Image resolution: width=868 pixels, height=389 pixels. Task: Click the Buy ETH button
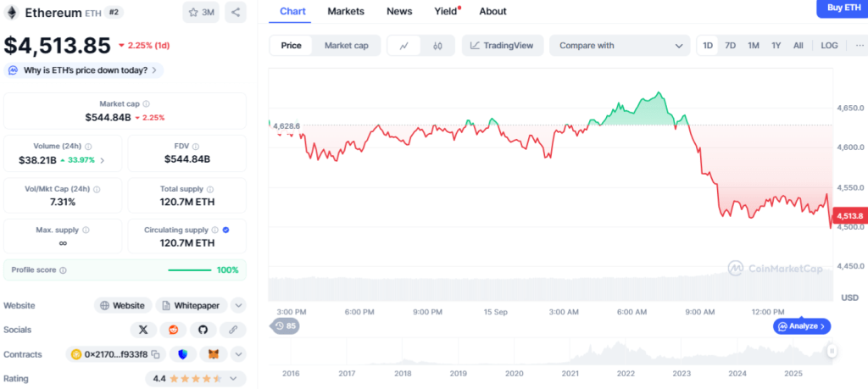(842, 8)
